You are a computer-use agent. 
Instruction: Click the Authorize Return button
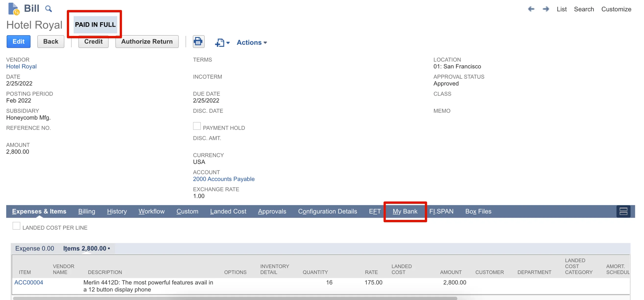point(147,41)
